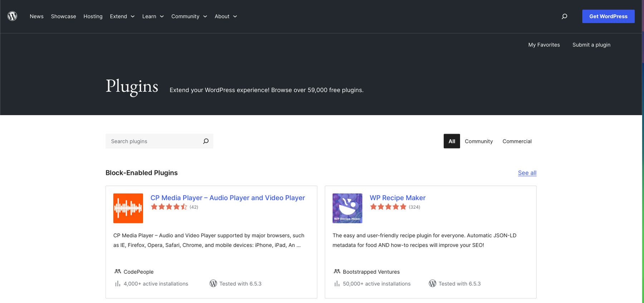This screenshot has height=303, width=644.
Task: Click the 50,000+ active installations text
Action: 376,284
